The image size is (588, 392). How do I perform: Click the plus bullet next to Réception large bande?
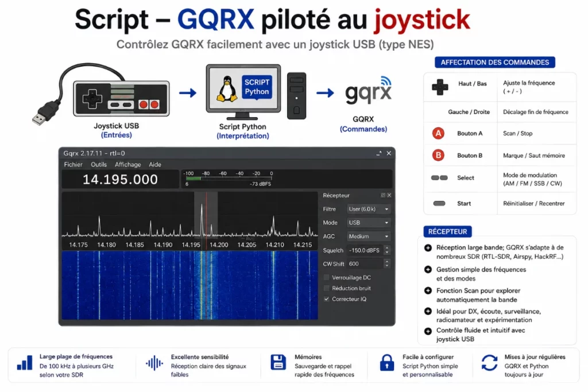[428, 248]
